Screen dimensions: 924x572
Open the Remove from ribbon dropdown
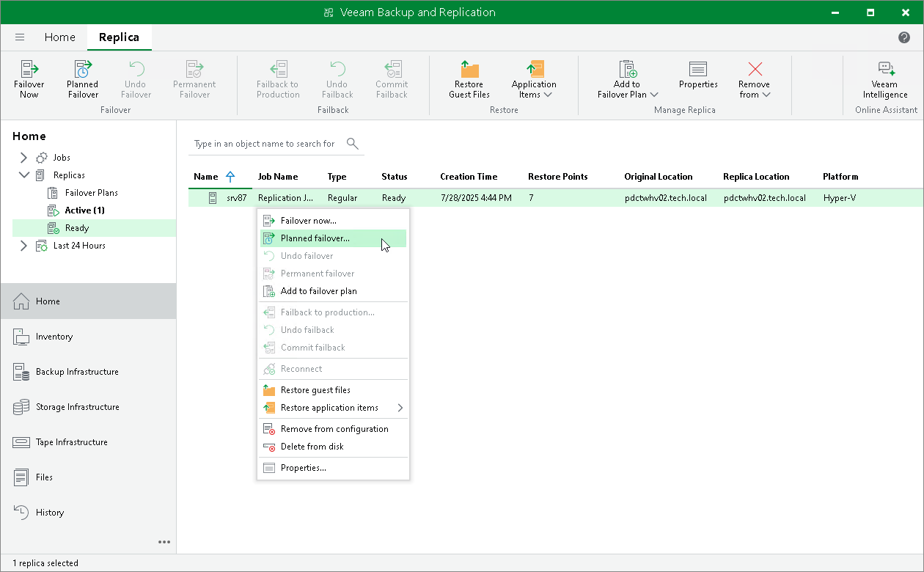755,79
